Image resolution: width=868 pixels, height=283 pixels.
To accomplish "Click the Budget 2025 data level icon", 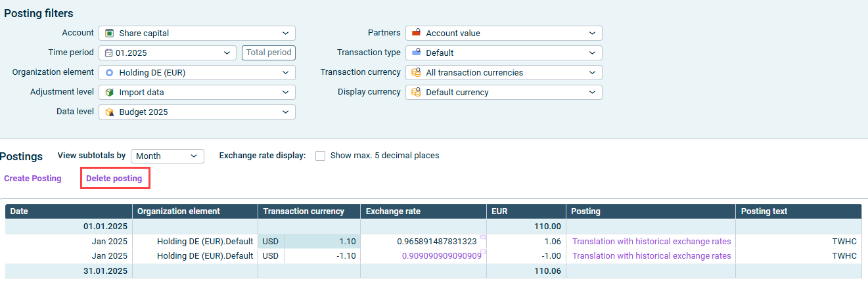I will point(110,112).
